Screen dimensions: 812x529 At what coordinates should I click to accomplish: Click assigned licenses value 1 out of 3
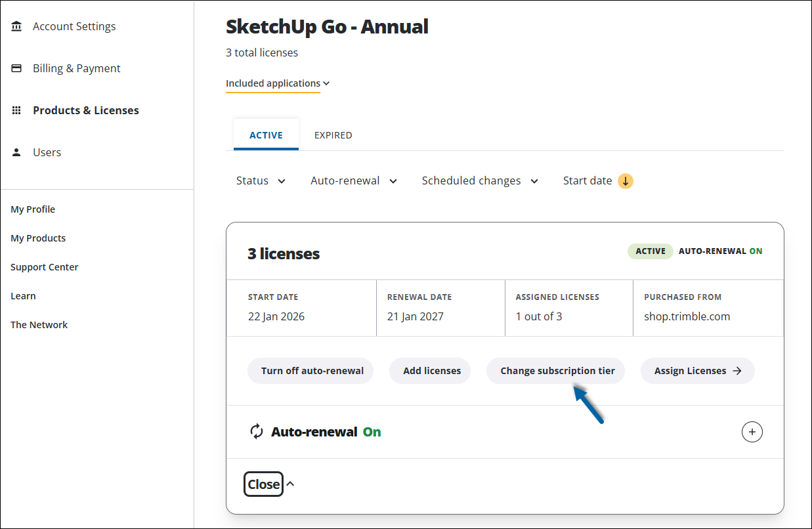point(539,316)
